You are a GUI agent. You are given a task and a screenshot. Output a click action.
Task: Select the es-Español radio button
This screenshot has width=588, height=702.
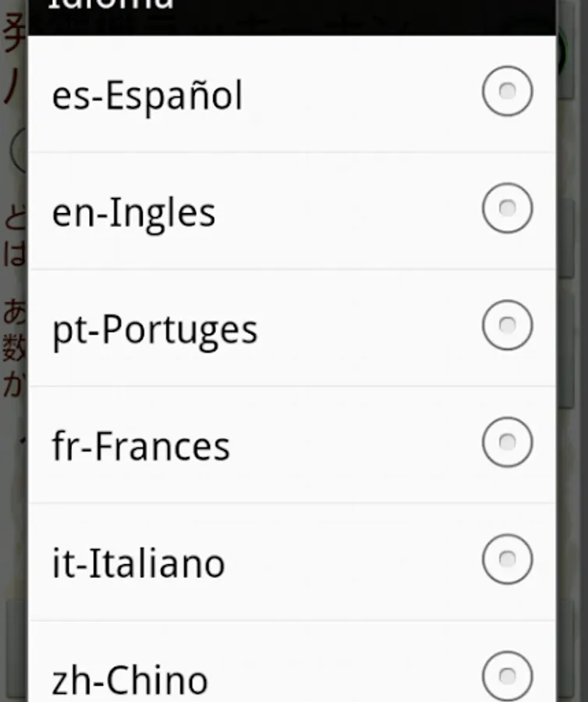pos(507,91)
